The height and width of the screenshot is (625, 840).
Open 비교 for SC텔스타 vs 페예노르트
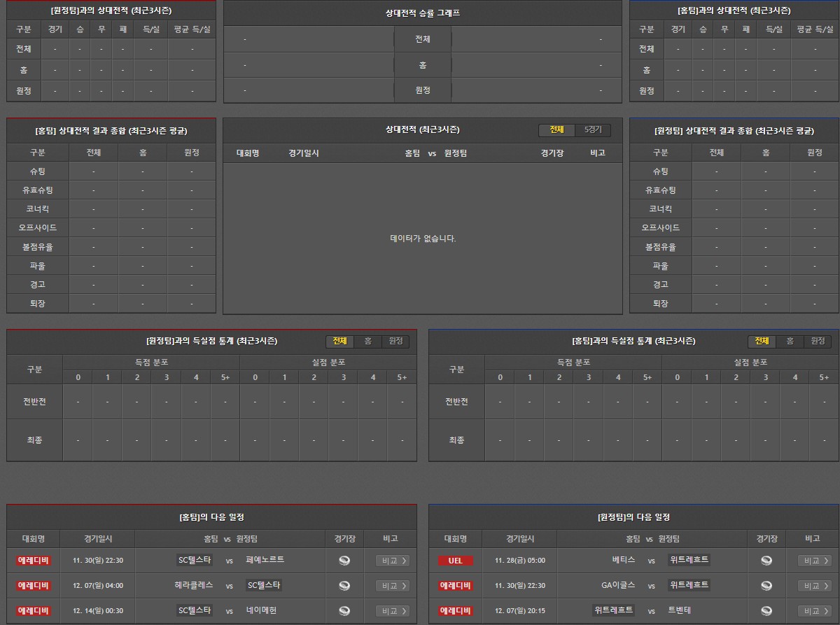tap(393, 561)
